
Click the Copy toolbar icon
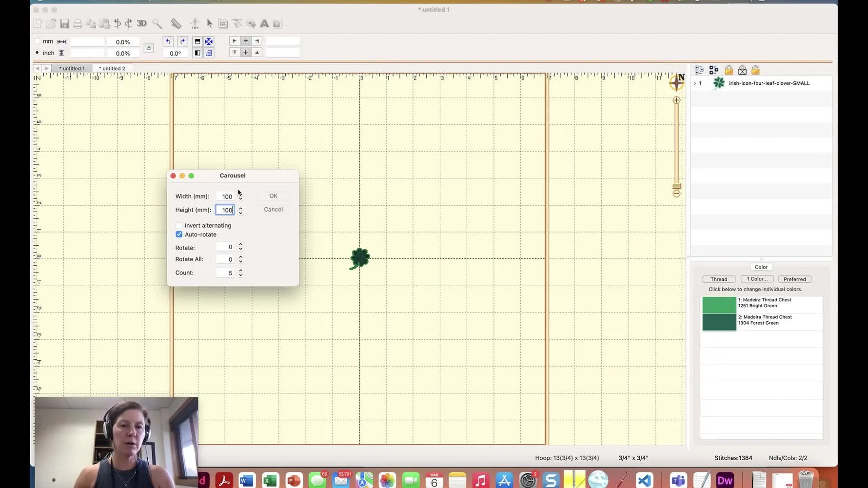(x=91, y=23)
